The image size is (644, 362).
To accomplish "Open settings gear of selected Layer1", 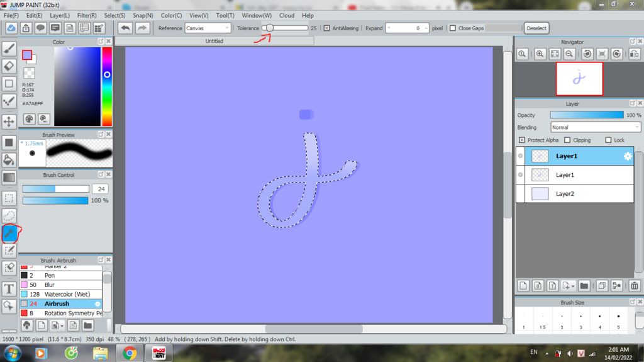I will click(628, 156).
